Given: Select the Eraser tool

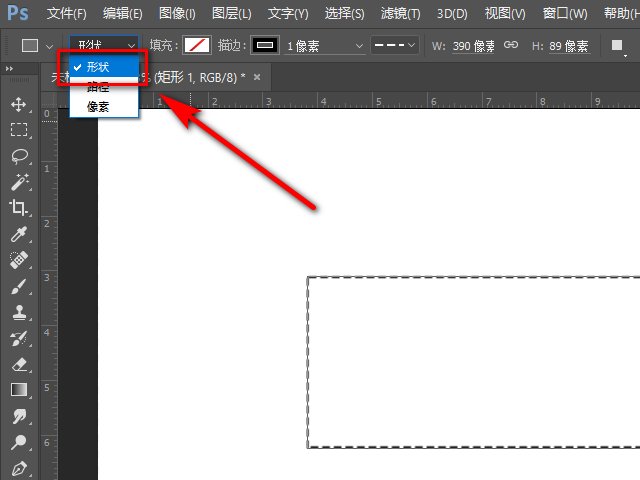Looking at the screenshot, I should click(18, 364).
